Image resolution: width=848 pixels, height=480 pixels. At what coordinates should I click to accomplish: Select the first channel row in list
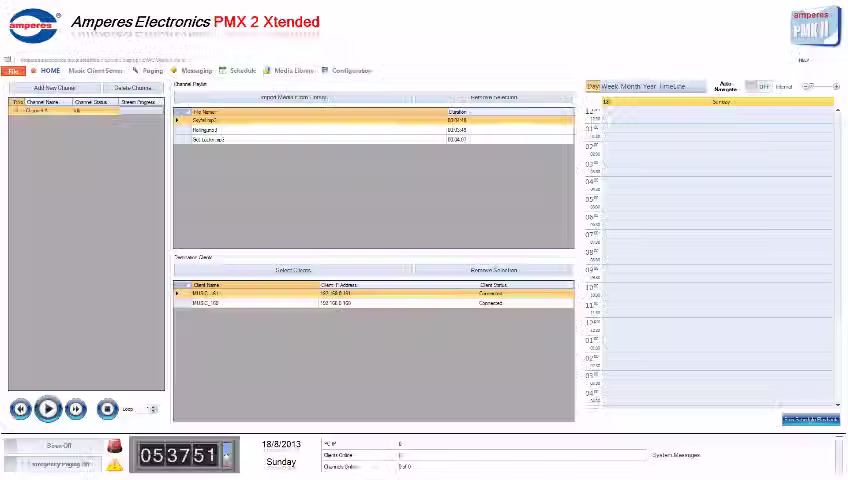(x=86, y=111)
